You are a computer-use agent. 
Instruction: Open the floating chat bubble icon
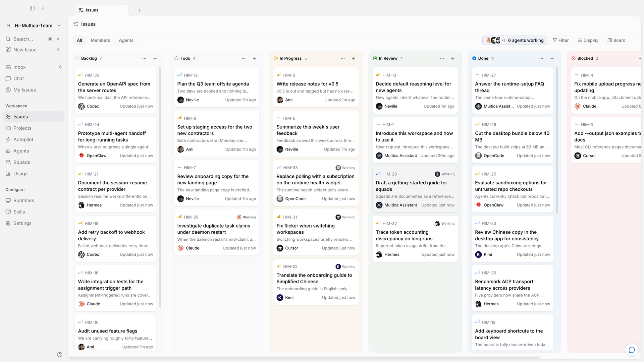[632, 350]
